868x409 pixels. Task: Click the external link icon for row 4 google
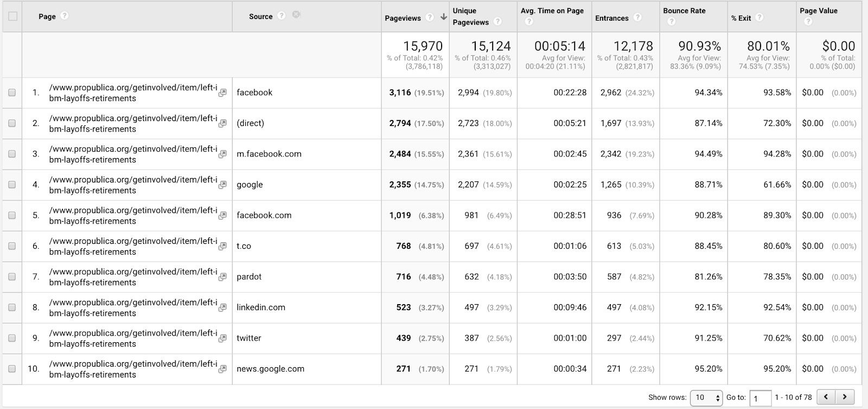222,185
